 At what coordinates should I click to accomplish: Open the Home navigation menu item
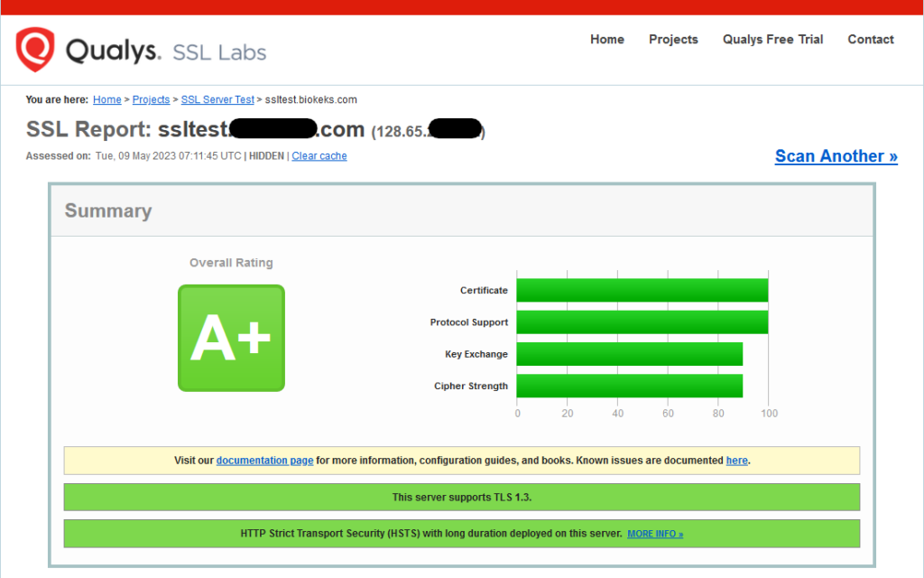click(x=606, y=40)
